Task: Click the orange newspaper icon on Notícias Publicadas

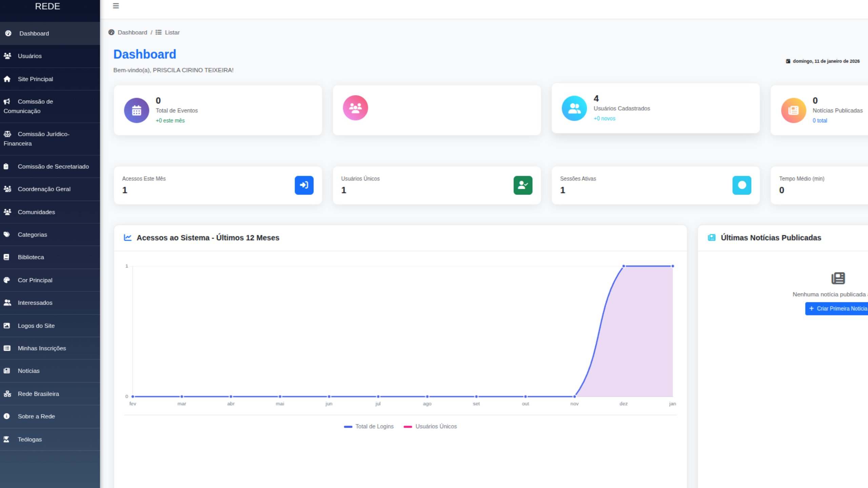Action: pos(793,110)
